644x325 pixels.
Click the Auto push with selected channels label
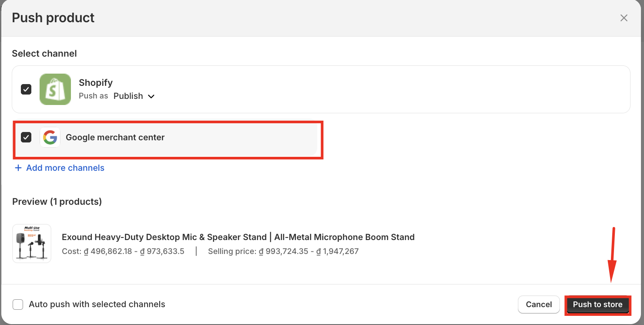(x=97, y=304)
